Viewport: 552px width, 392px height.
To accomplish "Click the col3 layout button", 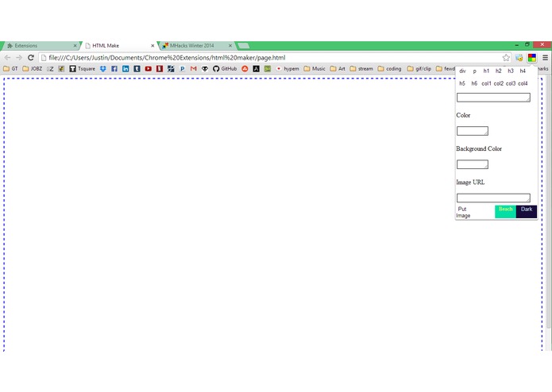I will click(x=511, y=83).
